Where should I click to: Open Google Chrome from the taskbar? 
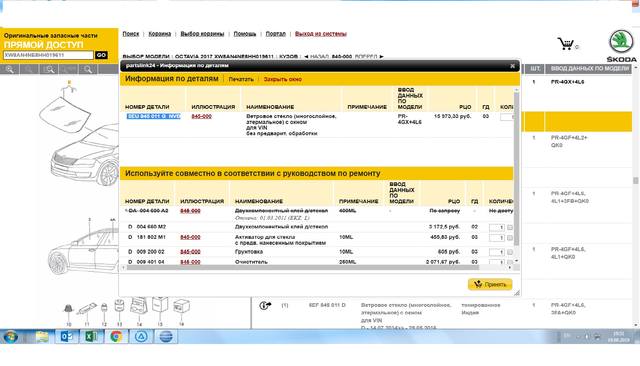coord(116,337)
